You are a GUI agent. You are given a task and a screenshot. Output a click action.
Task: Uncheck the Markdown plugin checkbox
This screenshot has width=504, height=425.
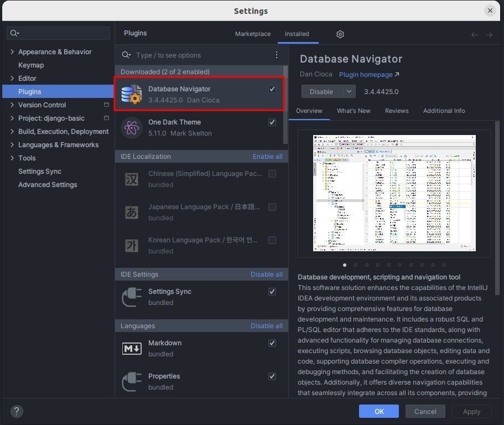pyautogui.click(x=272, y=343)
